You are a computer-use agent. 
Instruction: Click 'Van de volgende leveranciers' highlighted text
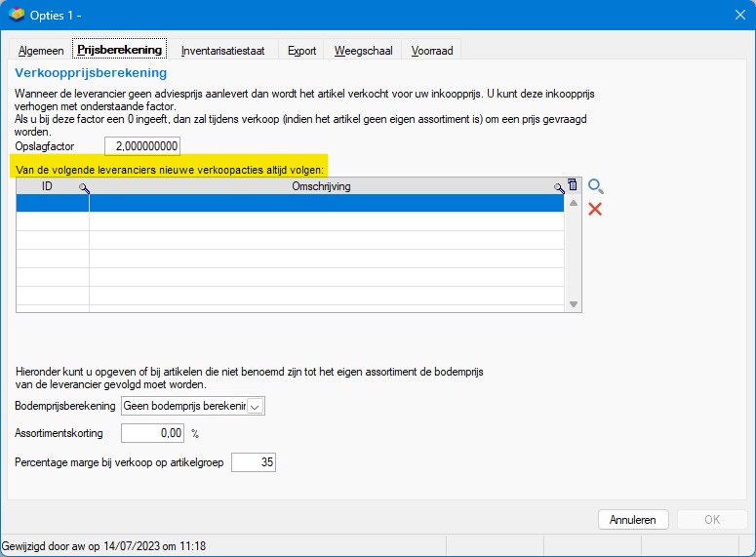coord(170,170)
